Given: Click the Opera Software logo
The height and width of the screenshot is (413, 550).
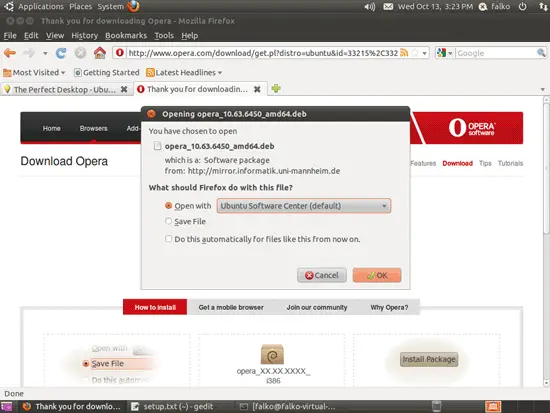Looking at the screenshot, I should tap(472, 128).
